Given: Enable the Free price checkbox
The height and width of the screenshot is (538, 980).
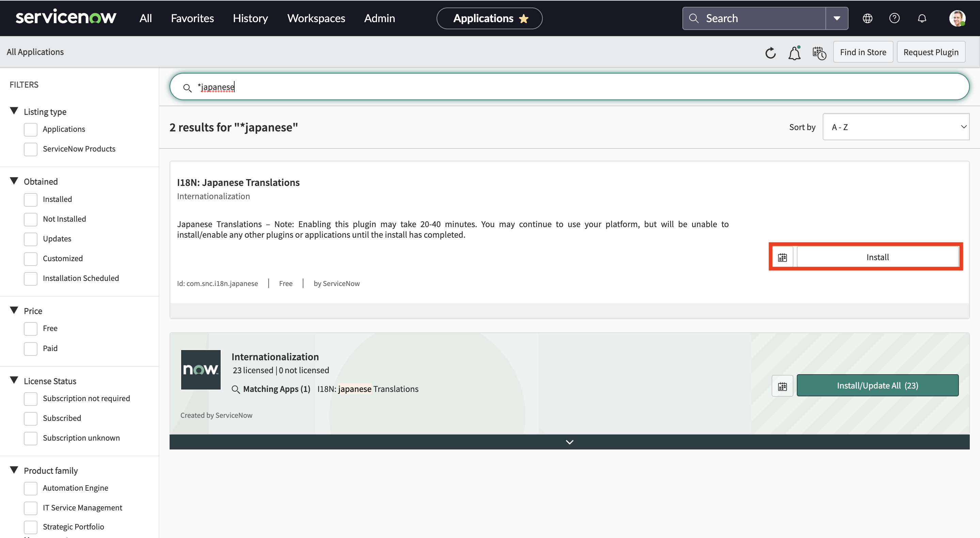Looking at the screenshot, I should tap(31, 328).
